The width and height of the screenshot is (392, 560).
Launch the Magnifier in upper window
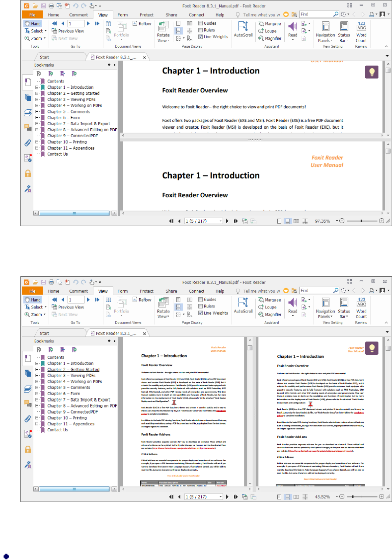270,39
